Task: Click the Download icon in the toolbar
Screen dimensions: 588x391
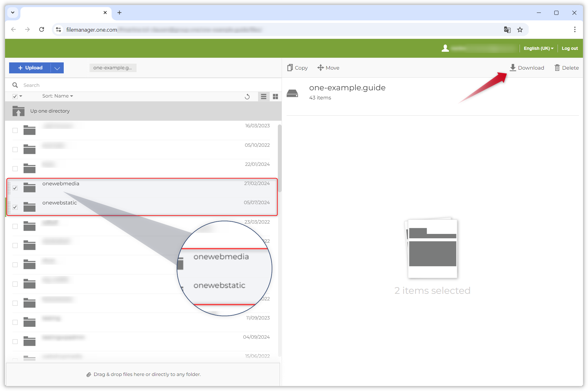Action: (513, 68)
